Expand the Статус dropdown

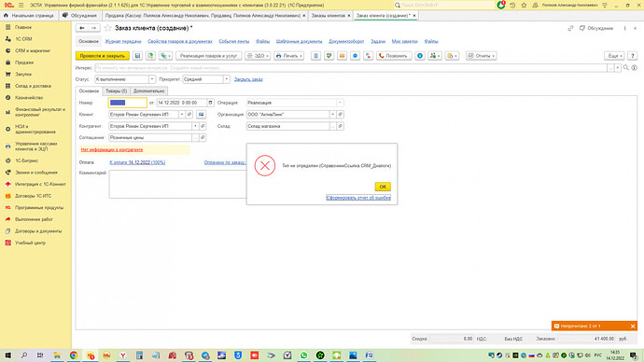pos(151,79)
